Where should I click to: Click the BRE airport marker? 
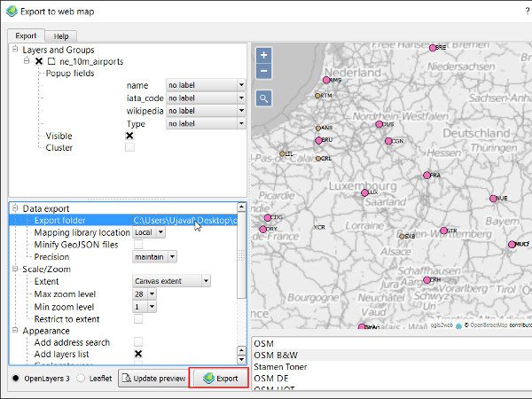click(433, 48)
